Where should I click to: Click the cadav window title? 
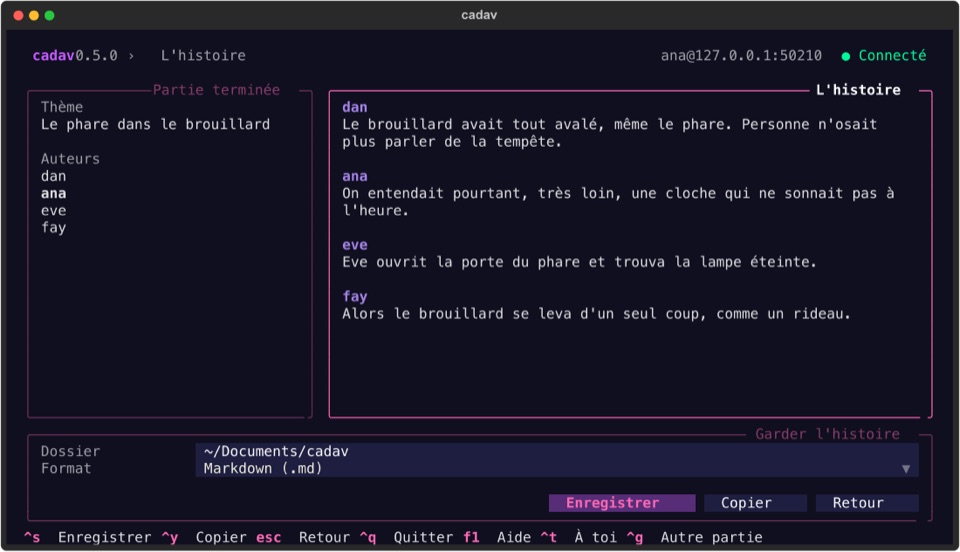[x=479, y=15]
